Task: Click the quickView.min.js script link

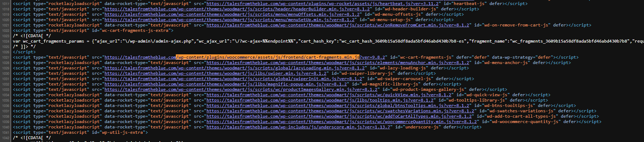Action: click(x=329, y=95)
